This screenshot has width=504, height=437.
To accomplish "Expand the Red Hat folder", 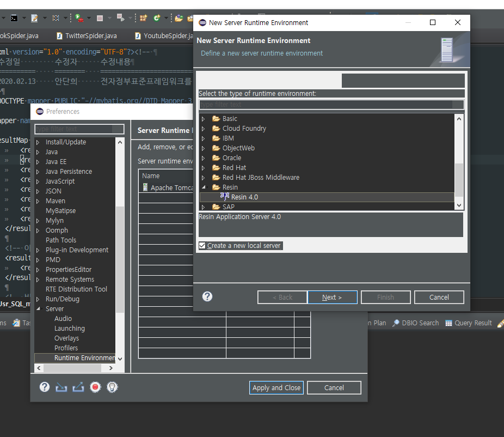I will tap(204, 168).
